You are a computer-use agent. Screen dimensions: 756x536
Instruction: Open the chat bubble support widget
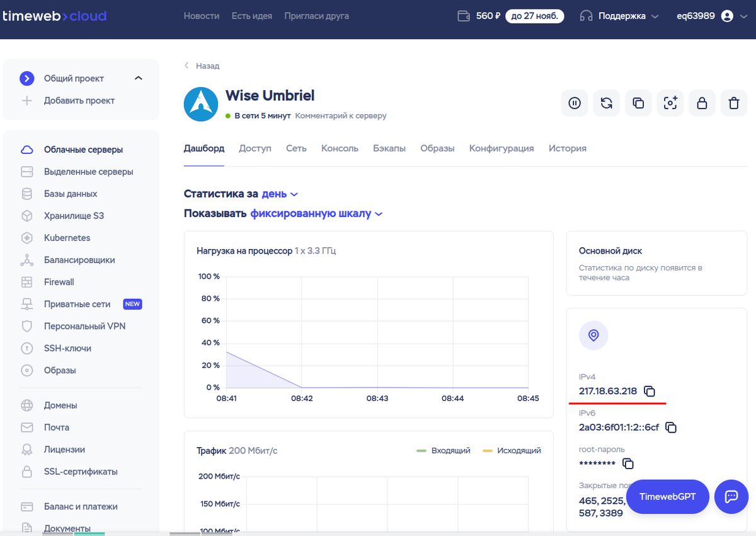[x=731, y=496]
